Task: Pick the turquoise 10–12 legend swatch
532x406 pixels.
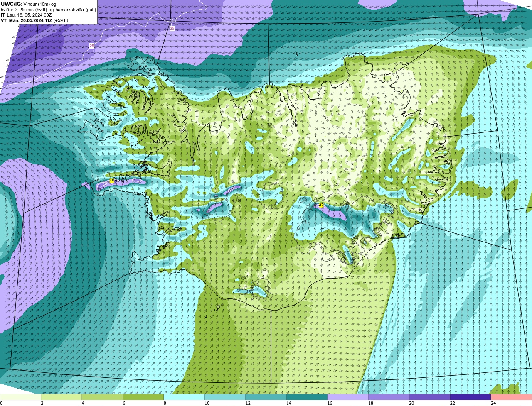Action: click(225, 397)
